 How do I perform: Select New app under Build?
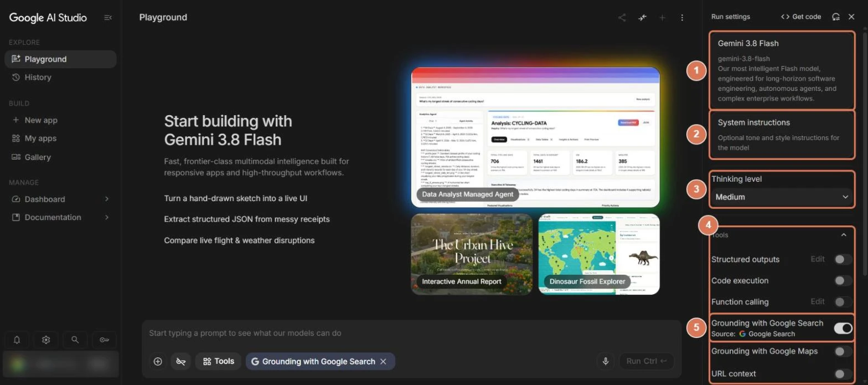[60, 120]
